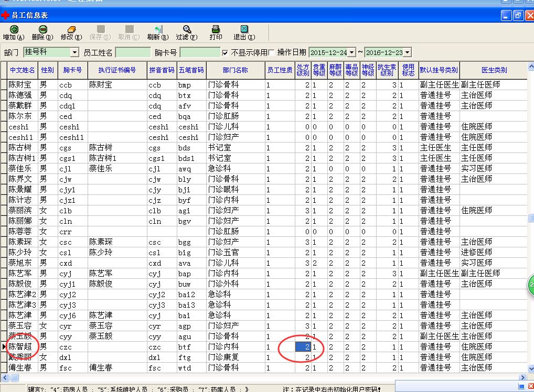Click 门诊外科 department cell

(236, 284)
